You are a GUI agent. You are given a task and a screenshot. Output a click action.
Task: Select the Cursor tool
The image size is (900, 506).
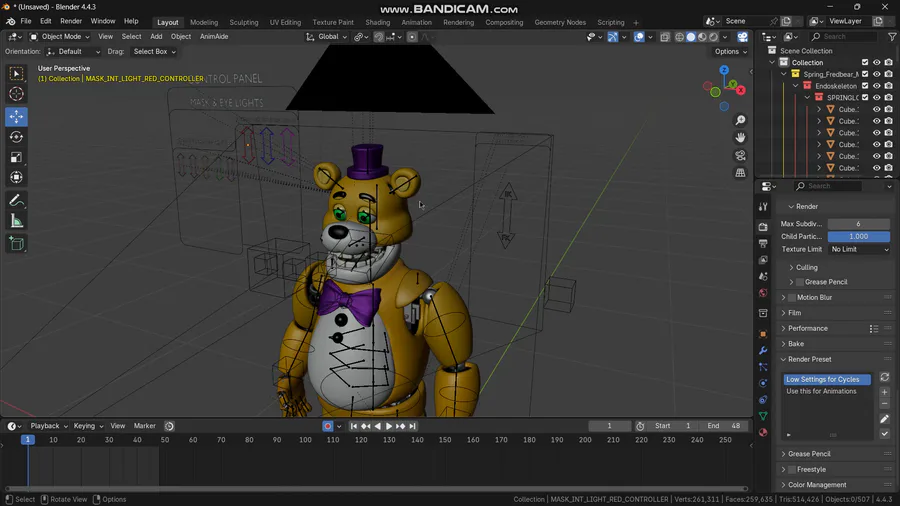click(x=16, y=94)
